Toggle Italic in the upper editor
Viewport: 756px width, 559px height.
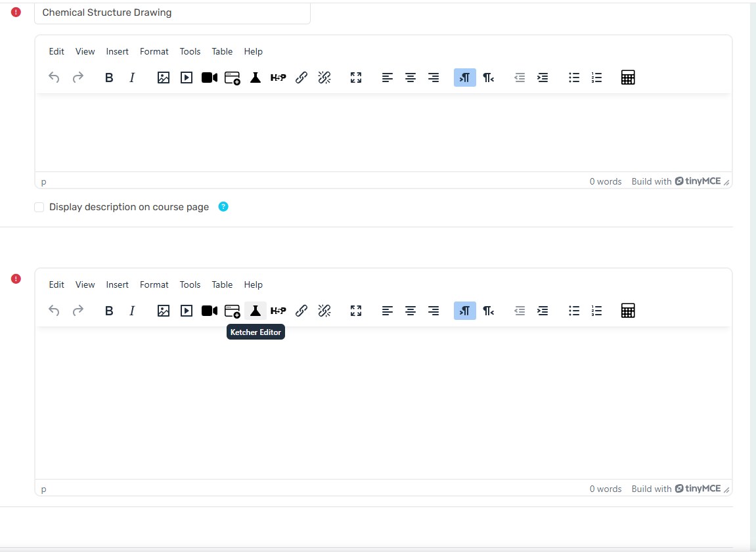coord(132,78)
